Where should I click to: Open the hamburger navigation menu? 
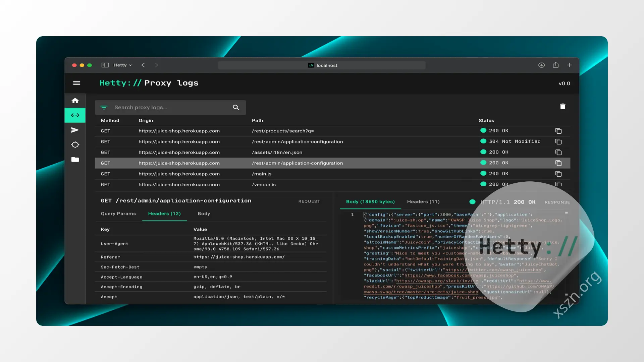[76, 83]
